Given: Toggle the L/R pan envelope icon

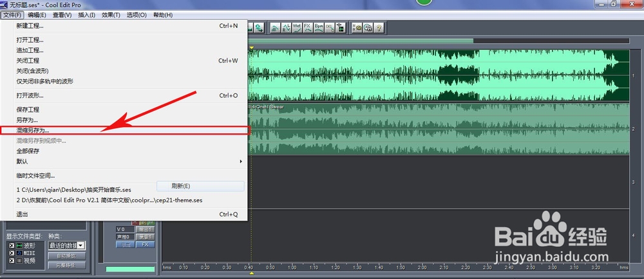Looking at the screenshot, I should (x=287, y=28).
